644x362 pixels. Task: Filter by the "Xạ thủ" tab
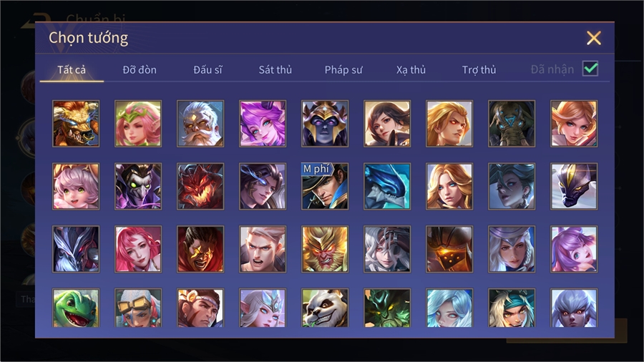411,70
